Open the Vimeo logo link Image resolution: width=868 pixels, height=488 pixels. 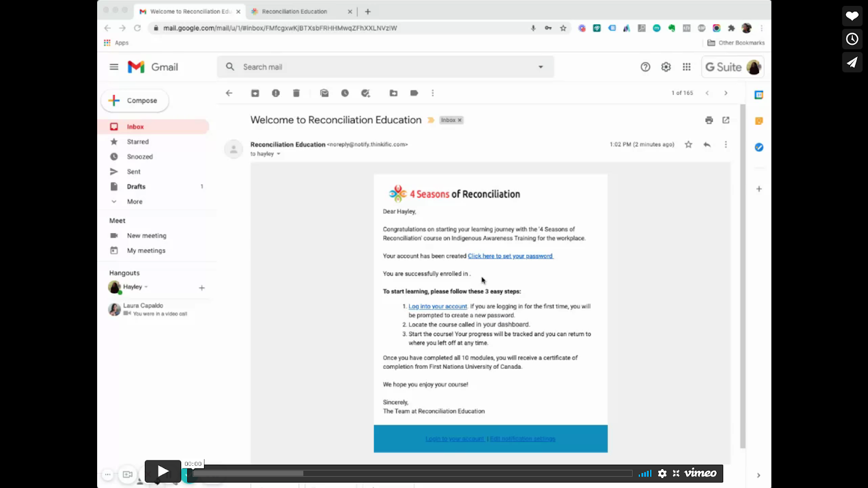coord(700,473)
